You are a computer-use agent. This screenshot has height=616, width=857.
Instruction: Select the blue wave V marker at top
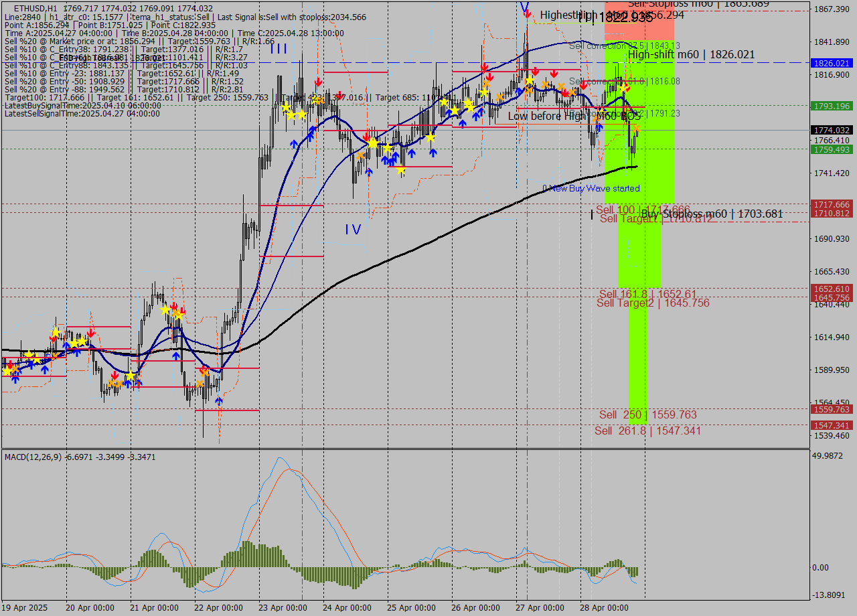524,8
